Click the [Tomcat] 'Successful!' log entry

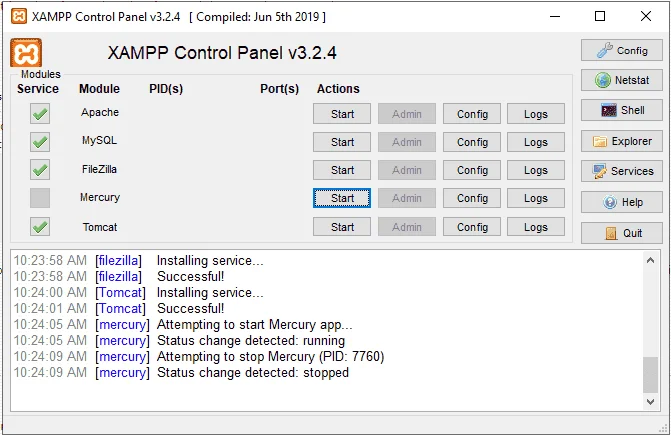point(190,308)
